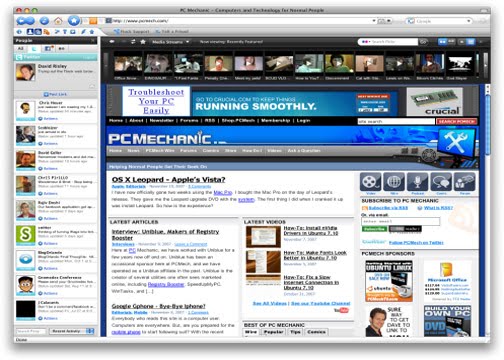This screenshot has width=504, height=360.
Task: Open the Recent Activity sort dropdown
Action: [x=72, y=331]
